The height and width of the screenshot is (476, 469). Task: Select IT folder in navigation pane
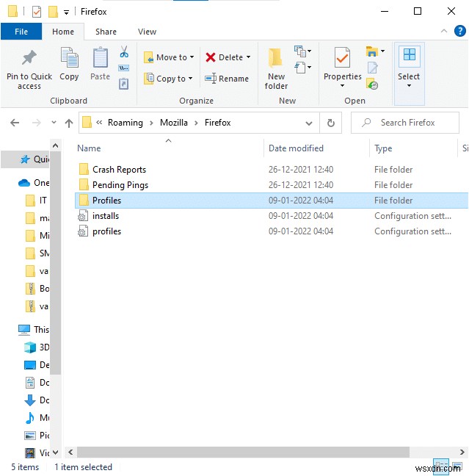pos(37,201)
